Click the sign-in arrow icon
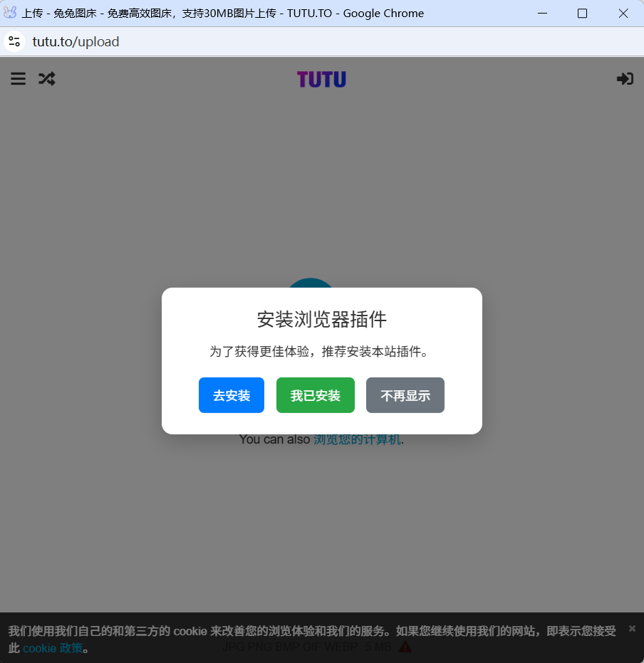This screenshot has height=663, width=644. (x=625, y=79)
